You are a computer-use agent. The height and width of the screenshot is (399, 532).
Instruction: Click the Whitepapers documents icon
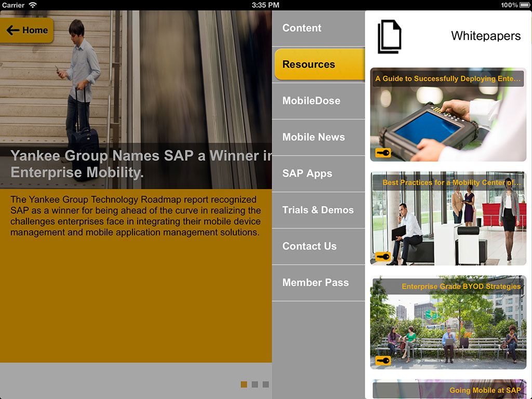(x=390, y=37)
